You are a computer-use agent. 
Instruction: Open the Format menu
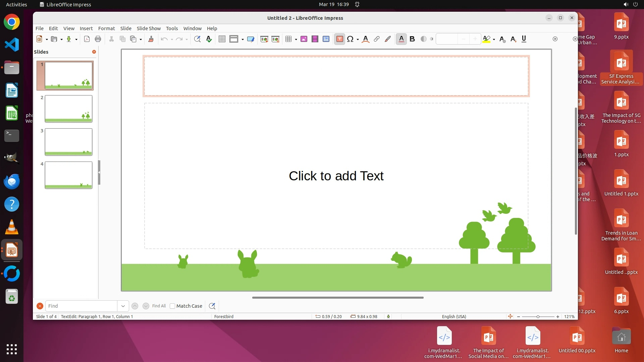pos(106,28)
